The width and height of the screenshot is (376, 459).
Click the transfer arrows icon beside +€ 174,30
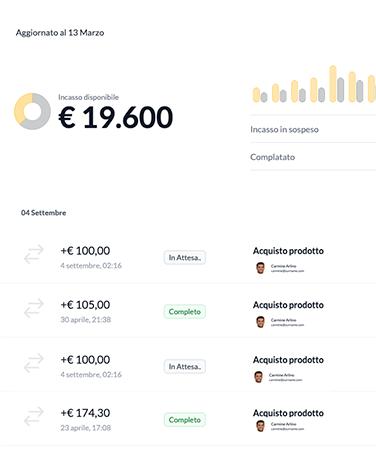(x=34, y=416)
